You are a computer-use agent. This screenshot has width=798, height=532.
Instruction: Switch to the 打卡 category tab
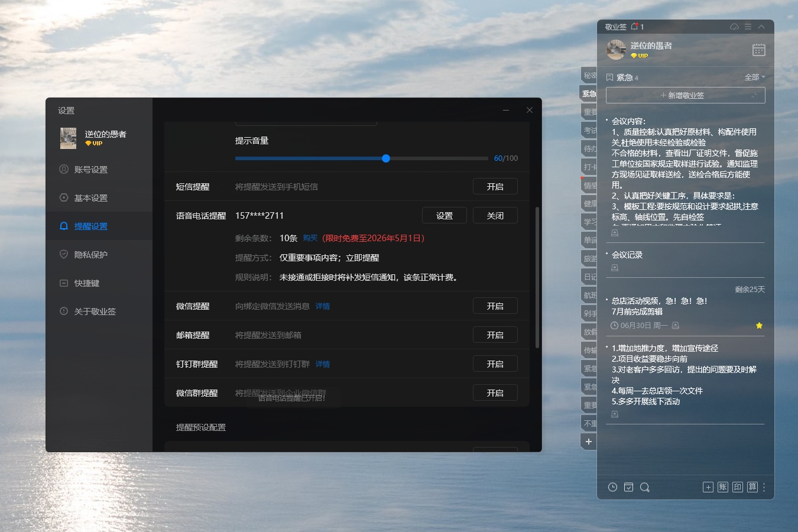589,167
